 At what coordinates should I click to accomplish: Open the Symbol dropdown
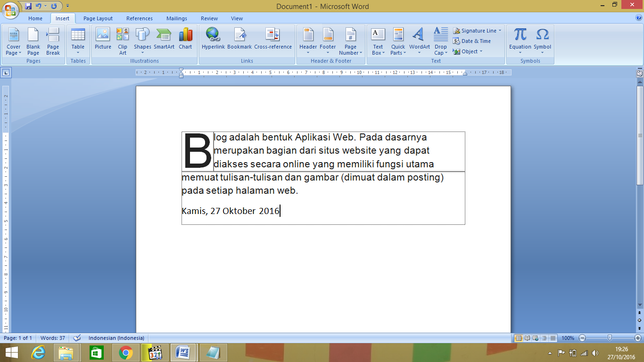(x=542, y=41)
